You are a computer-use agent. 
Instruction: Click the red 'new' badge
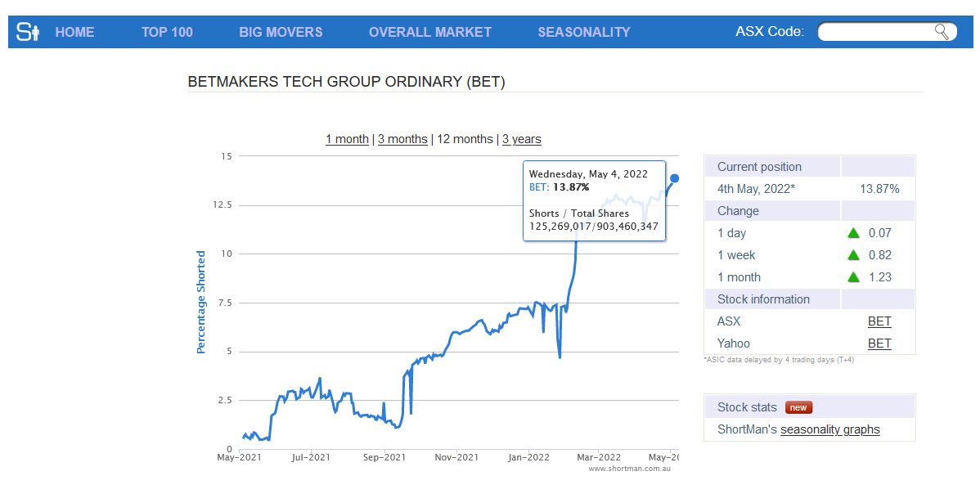coord(798,407)
